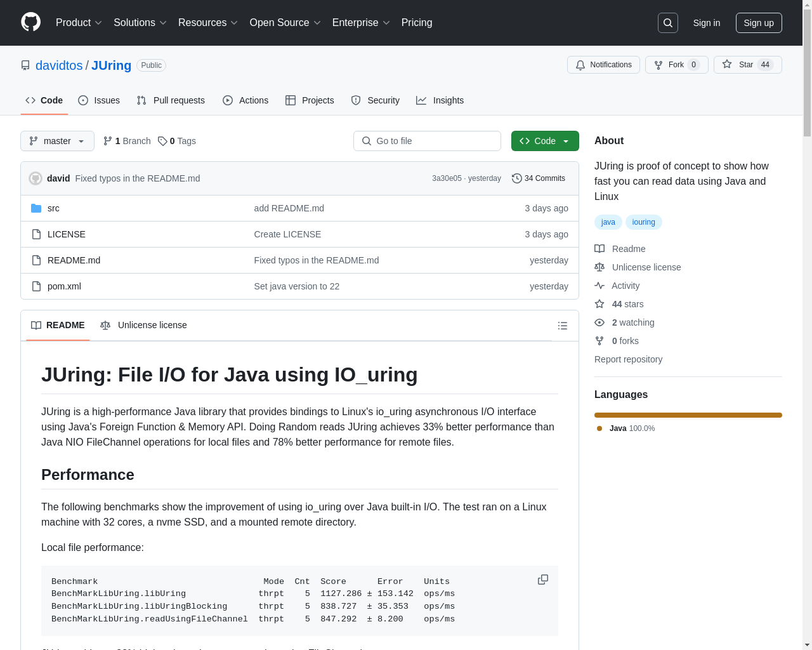Open the master branch dropdown
Viewport: 812px width, 650px height.
point(57,141)
